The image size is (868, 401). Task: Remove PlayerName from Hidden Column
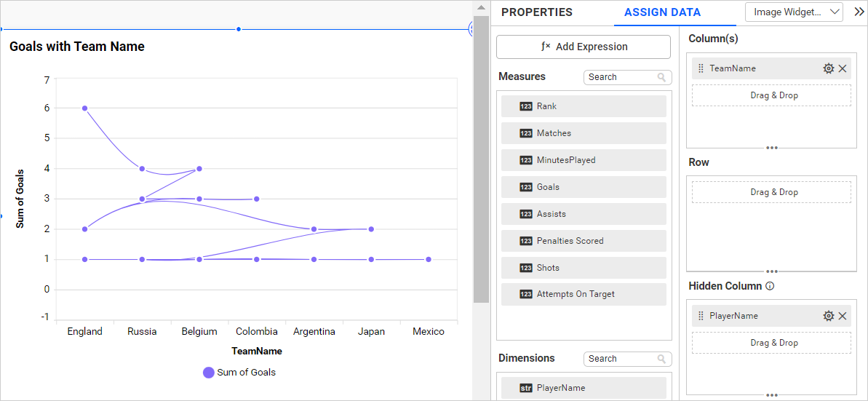click(x=843, y=316)
